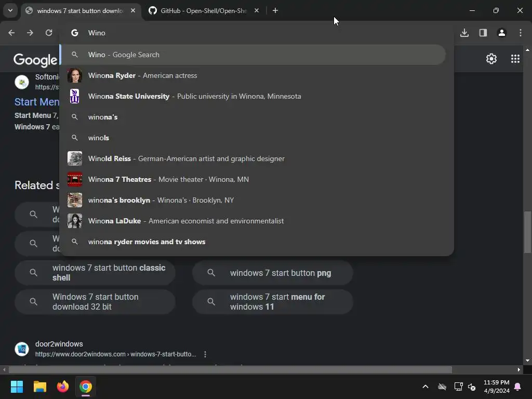Click the door2windows site favicon
Image resolution: width=532 pixels, height=399 pixels.
tap(22, 349)
